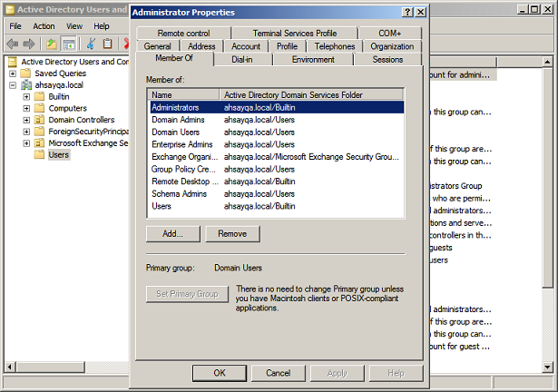Collapse the ahsayqa.local domain node
This screenshot has width=558, height=392.
click(x=13, y=85)
